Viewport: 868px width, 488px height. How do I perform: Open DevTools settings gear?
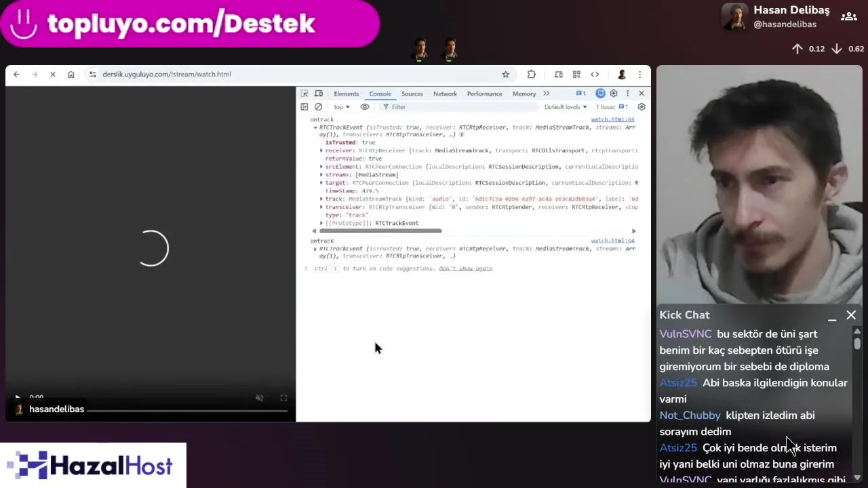[x=614, y=94]
